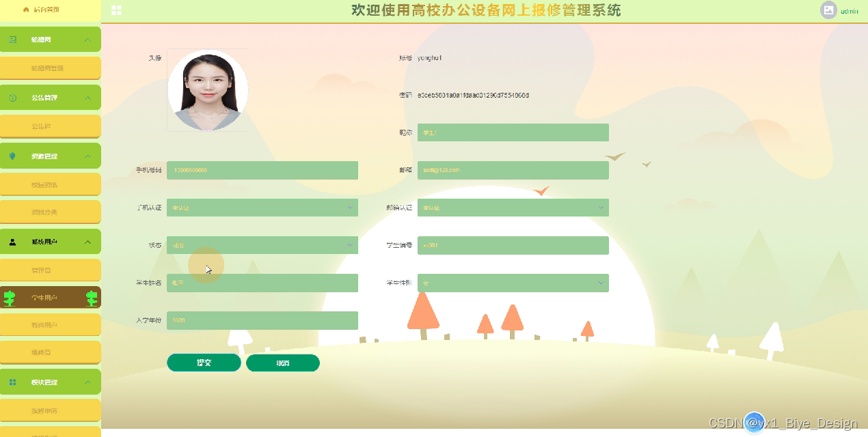The image size is (868, 437).
Task: Open 管理员 menu item
Action: coord(51,270)
